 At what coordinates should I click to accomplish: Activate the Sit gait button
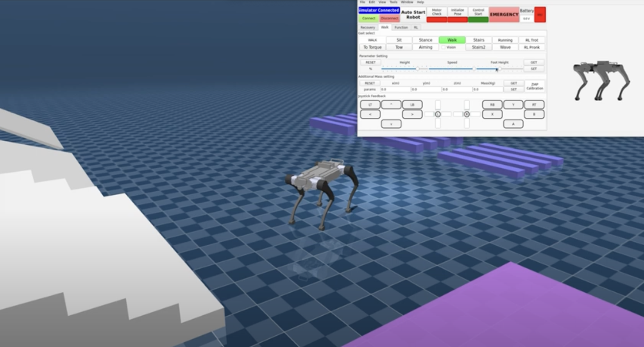tap(399, 40)
